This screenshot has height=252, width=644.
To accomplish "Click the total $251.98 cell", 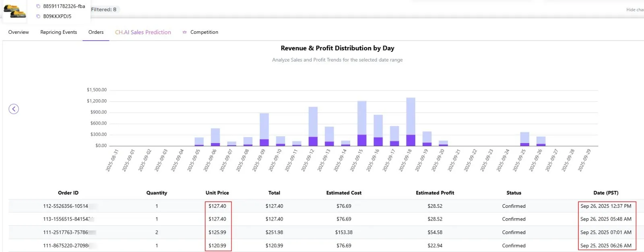I will tap(274, 232).
